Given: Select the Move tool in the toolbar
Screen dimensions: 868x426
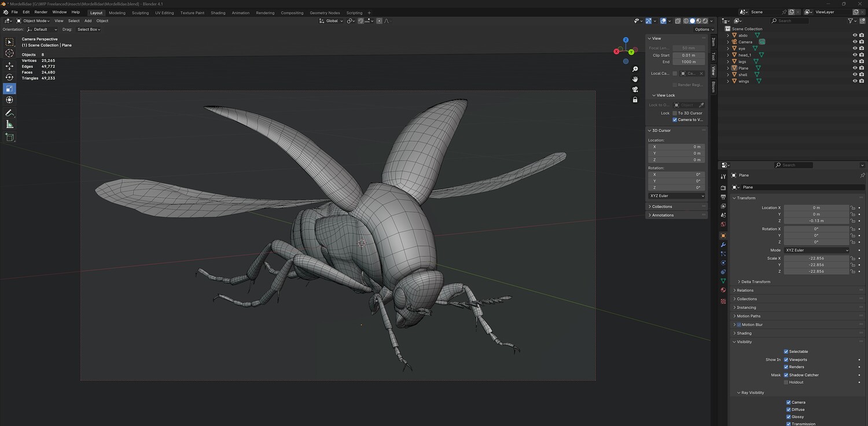Looking at the screenshot, I should [9, 65].
